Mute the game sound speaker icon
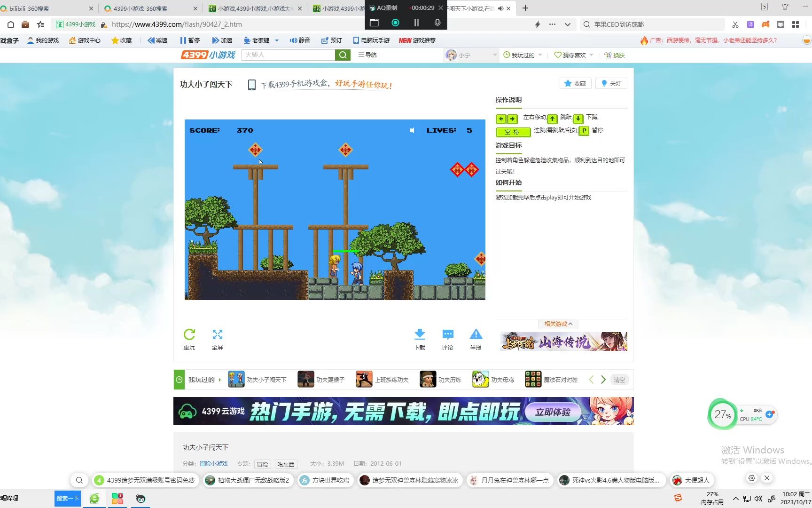The width and height of the screenshot is (812, 508). click(x=412, y=130)
